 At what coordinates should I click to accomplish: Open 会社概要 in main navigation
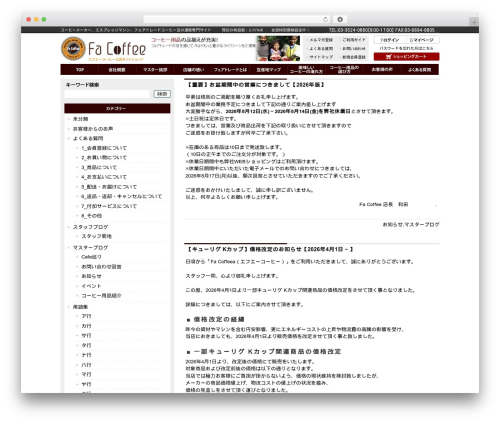pyautogui.click(x=117, y=70)
